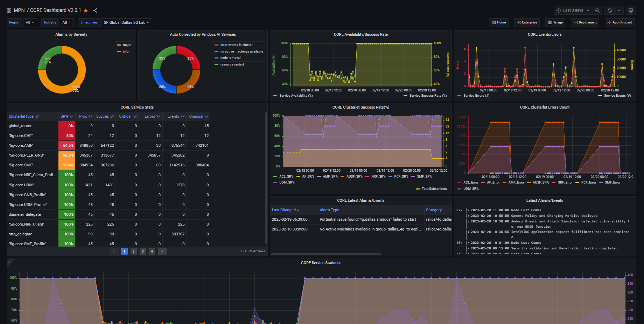Refresh the dashboard
This screenshot has width=644, height=324.
tap(610, 11)
